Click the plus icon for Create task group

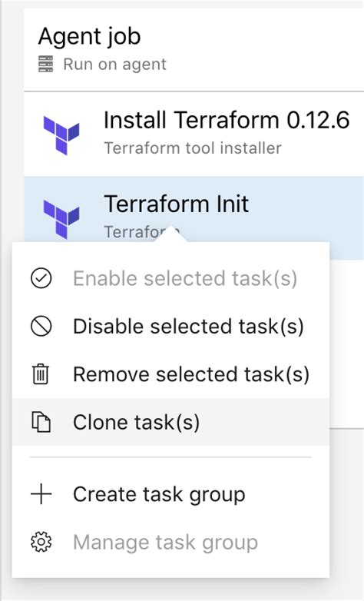coord(41,494)
